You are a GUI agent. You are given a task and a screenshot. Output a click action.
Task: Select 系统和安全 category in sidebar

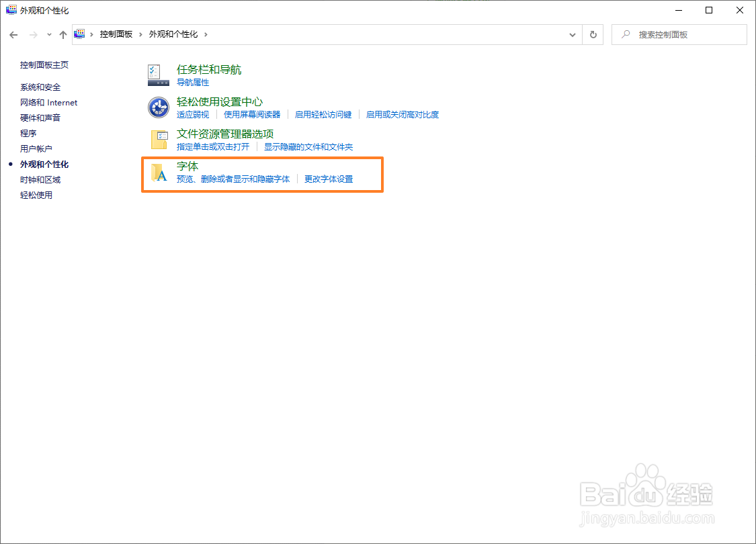click(39, 86)
